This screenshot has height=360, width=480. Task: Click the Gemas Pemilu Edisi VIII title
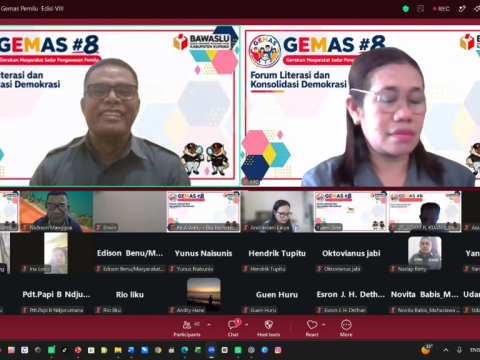32,9
